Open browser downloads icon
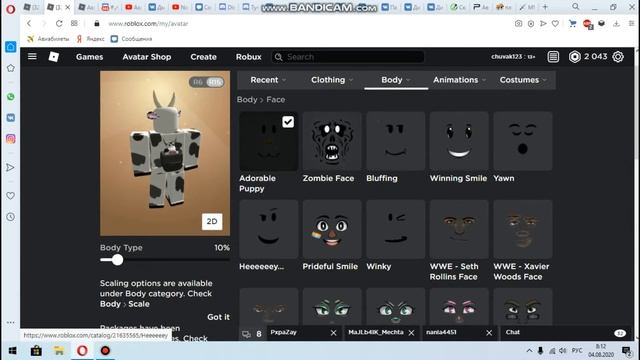Screen dimensions: 640x360 616,24
